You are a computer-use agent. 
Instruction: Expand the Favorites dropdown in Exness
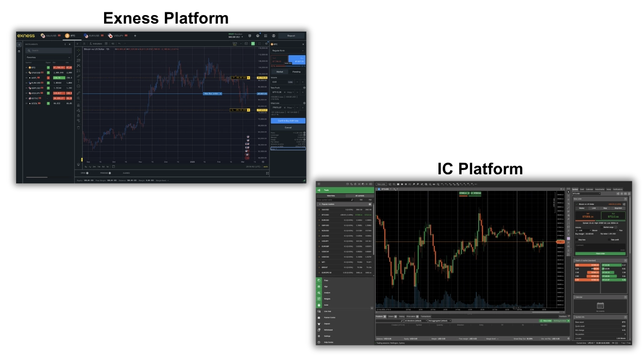coord(48,57)
